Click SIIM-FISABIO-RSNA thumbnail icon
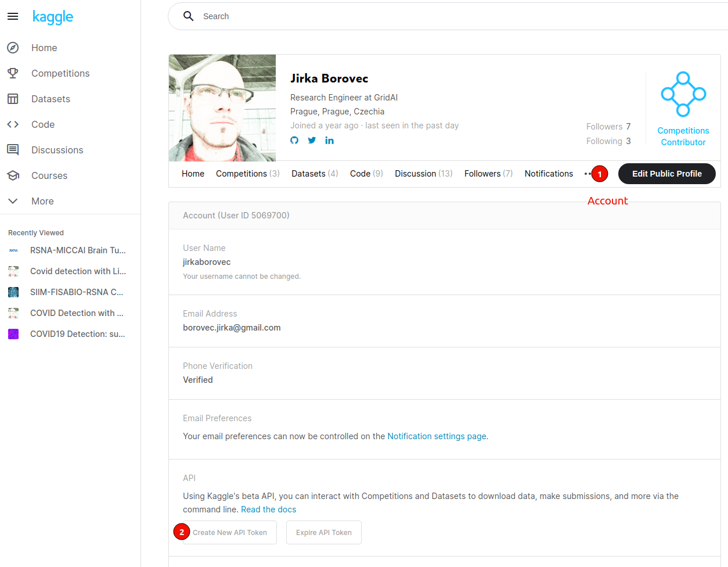728x567 pixels. 13,292
